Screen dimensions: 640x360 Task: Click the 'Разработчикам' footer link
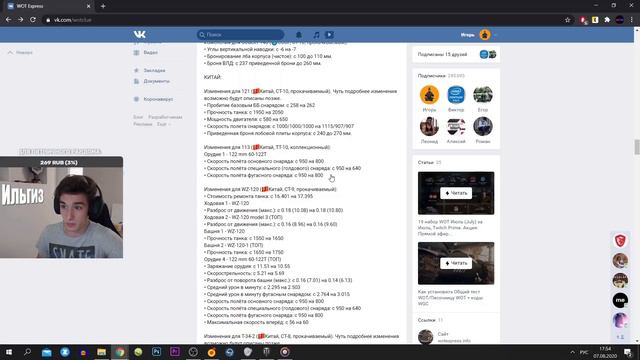coord(165,117)
